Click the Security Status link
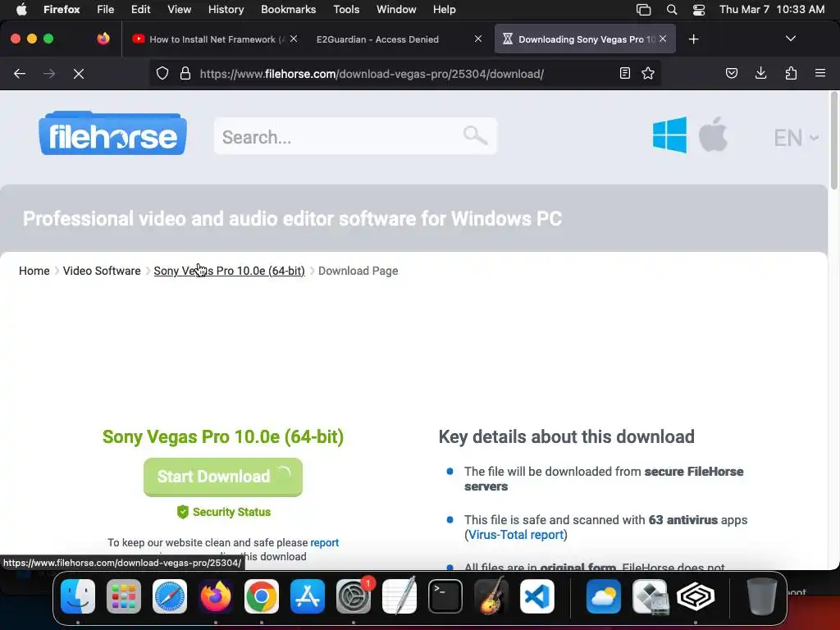 click(x=224, y=512)
